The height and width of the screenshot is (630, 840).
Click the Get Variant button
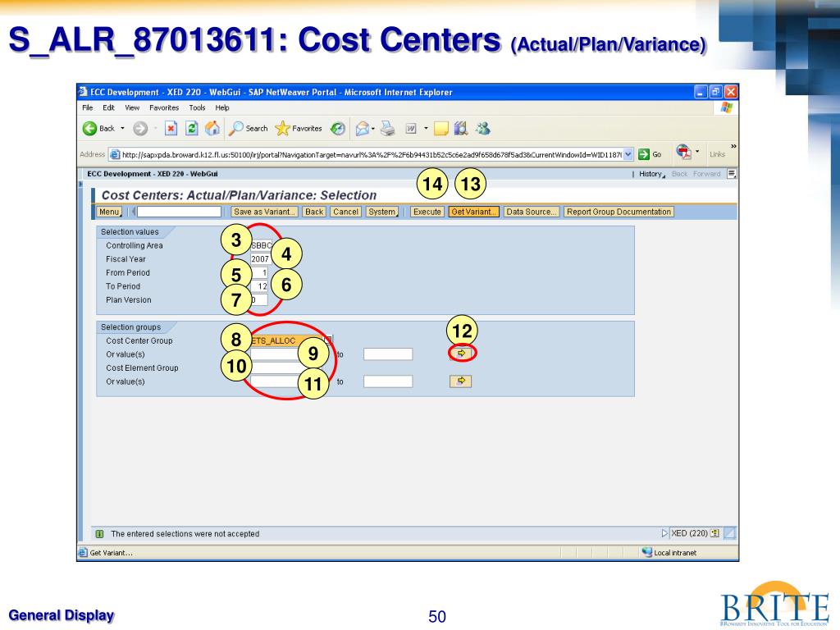pyautogui.click(x=473, y=212)
